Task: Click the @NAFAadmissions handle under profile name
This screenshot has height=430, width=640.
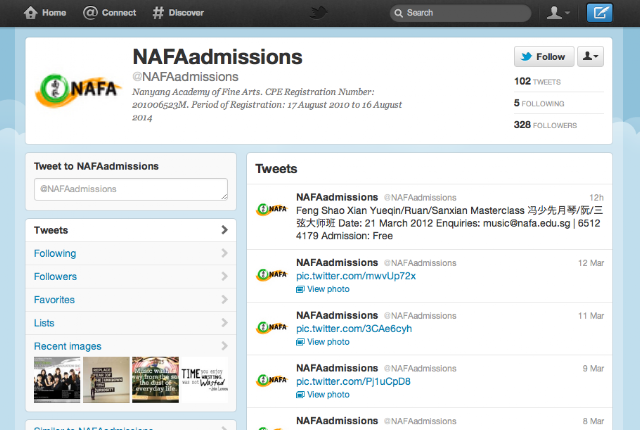Action: coord(185,77)
